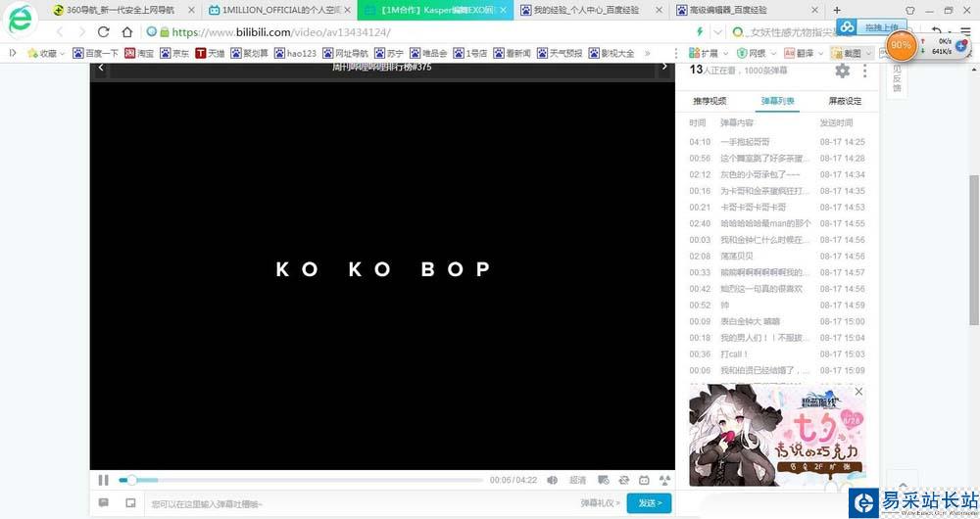The height and width of the screenshot is (519, 980).
Task: Close the anime advertisement banner
Action: tap(858, 392)
